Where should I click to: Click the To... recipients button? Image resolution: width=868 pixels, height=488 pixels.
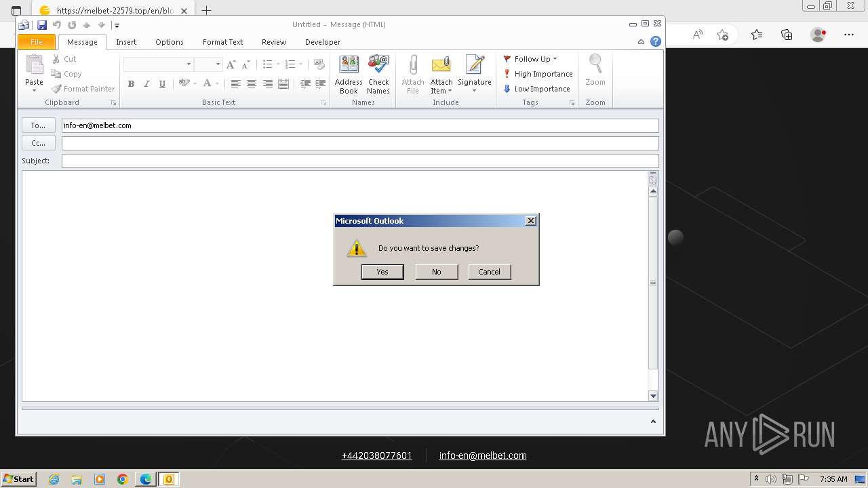[39, 125]
